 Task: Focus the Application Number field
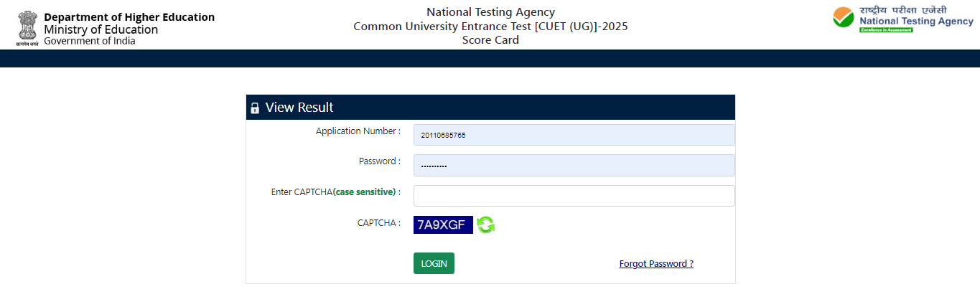(x=574, y=135)
